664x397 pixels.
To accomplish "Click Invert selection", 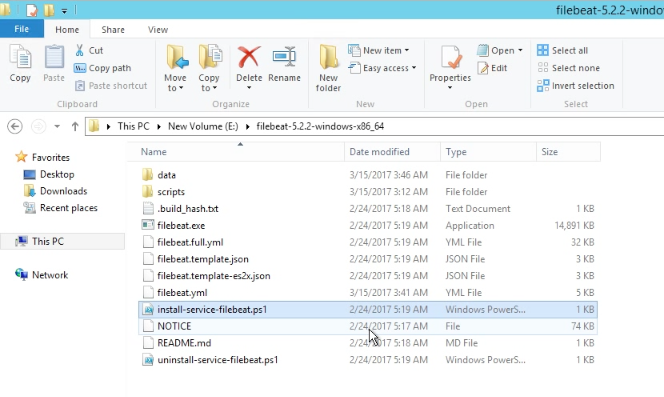I will point(575,86).
